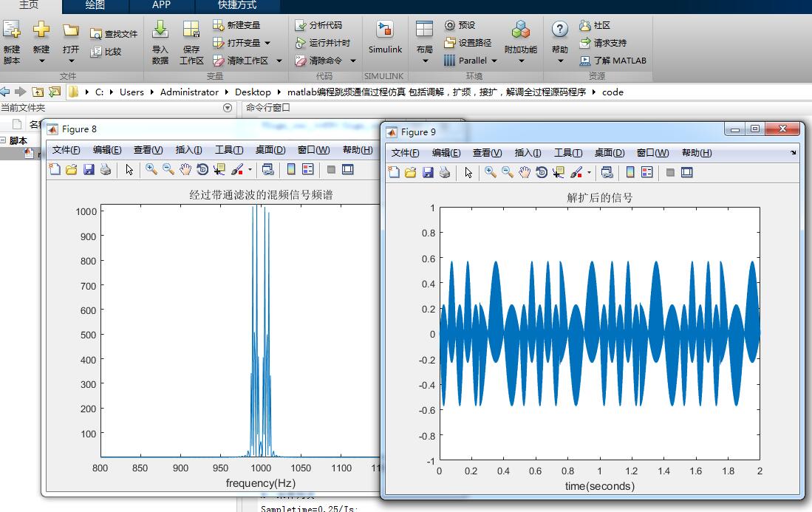Collapse the 脚本 group in current folder
Screen dimensions: 812x512
pyautogui.click(x=3, y=140)
